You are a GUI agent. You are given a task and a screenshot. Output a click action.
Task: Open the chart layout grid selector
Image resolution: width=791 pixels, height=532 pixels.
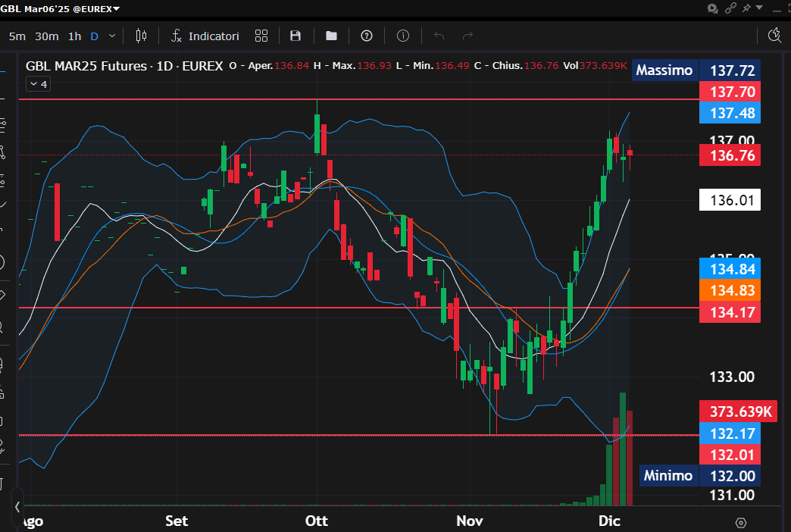tap(261, 36)
